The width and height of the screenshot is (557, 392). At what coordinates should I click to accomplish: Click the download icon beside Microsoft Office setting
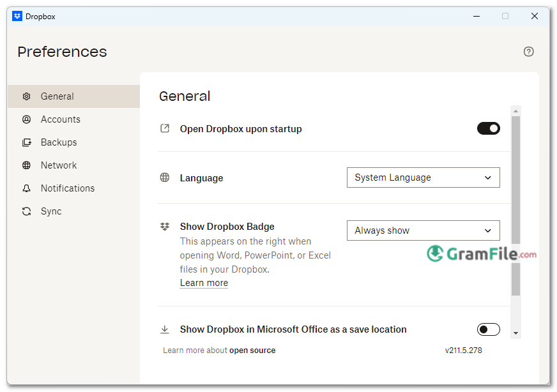164,329
